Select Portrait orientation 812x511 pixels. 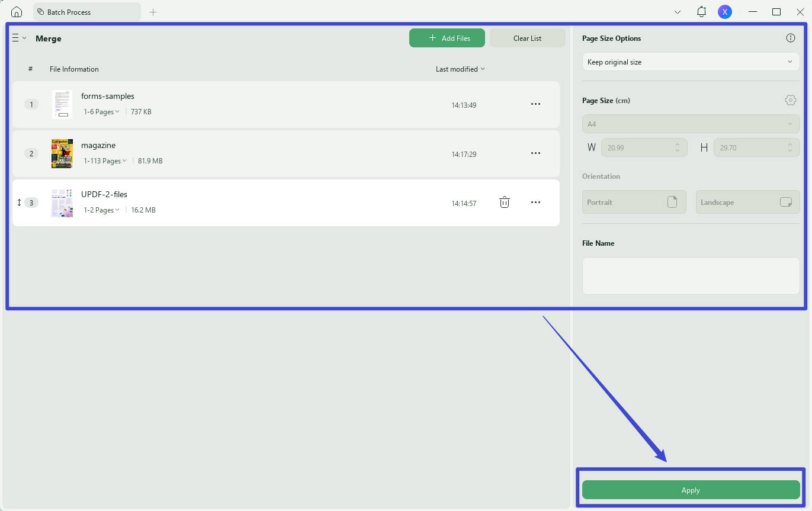[634, 202]
